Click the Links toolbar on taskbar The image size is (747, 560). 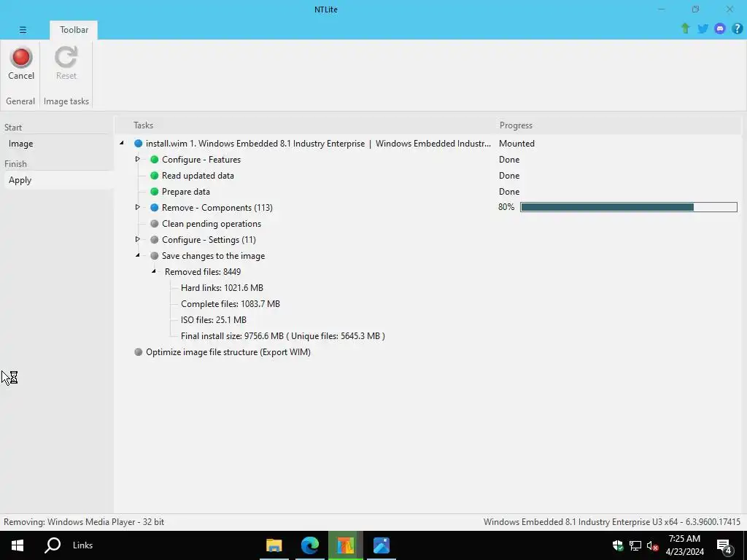(x=82, y=545)
